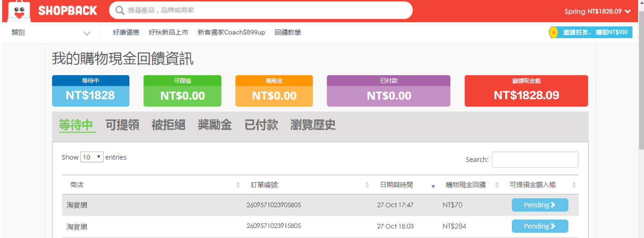Click Pending button for order 2609571023905805

540,205
